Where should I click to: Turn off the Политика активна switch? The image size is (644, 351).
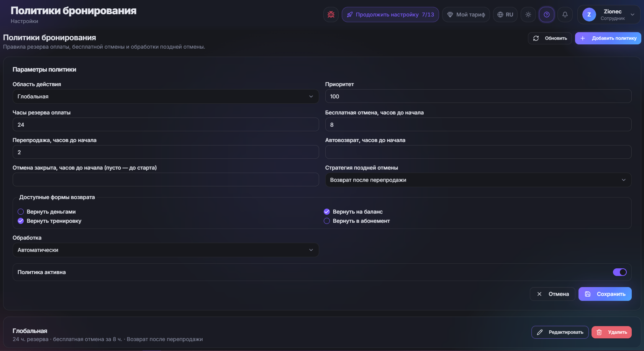[x=620, y=272]
